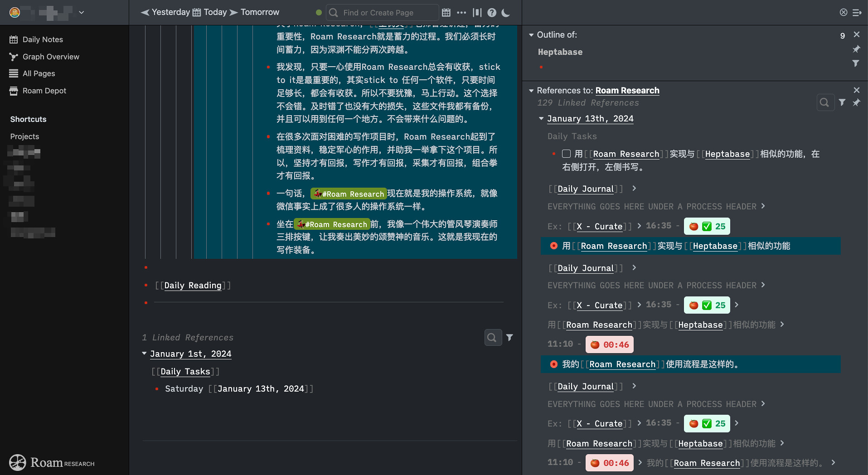Pin the References to Roam Research window
The image size is (868, 475).
point(856,103)
